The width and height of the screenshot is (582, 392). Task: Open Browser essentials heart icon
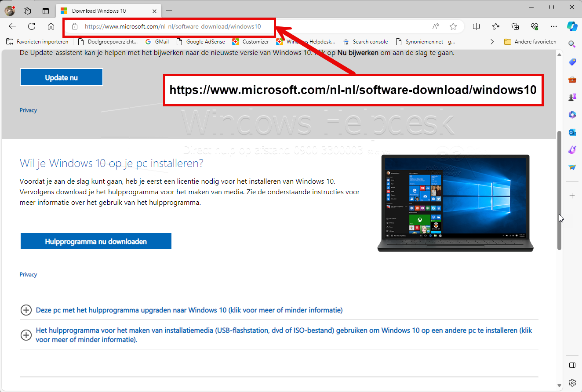click(x=535, y=26)
